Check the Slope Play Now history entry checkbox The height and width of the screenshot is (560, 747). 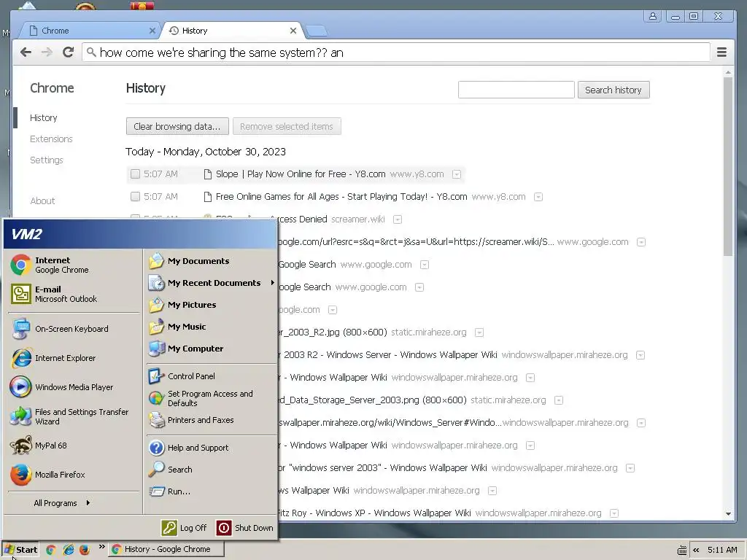coord(135,174)
